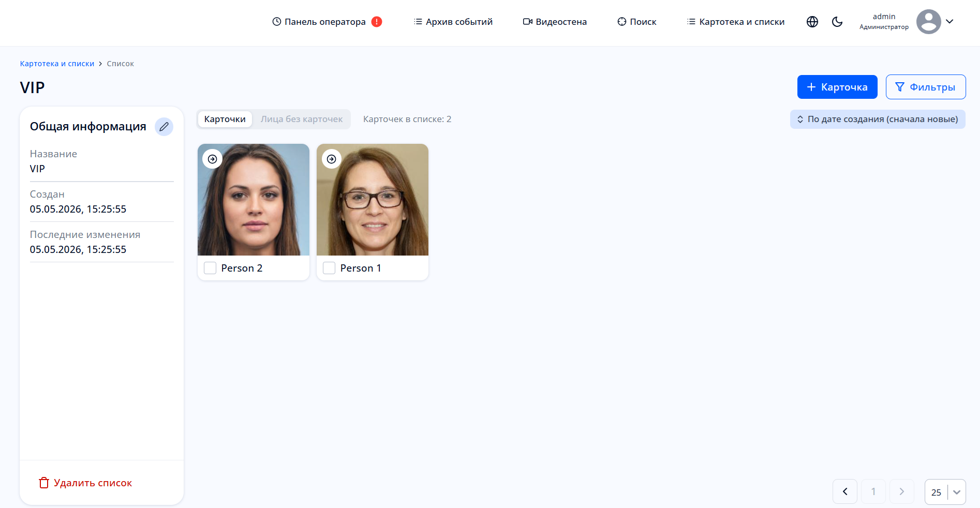
Task: Expand the admin account dropdown chevron
Action: coord(949,22)
